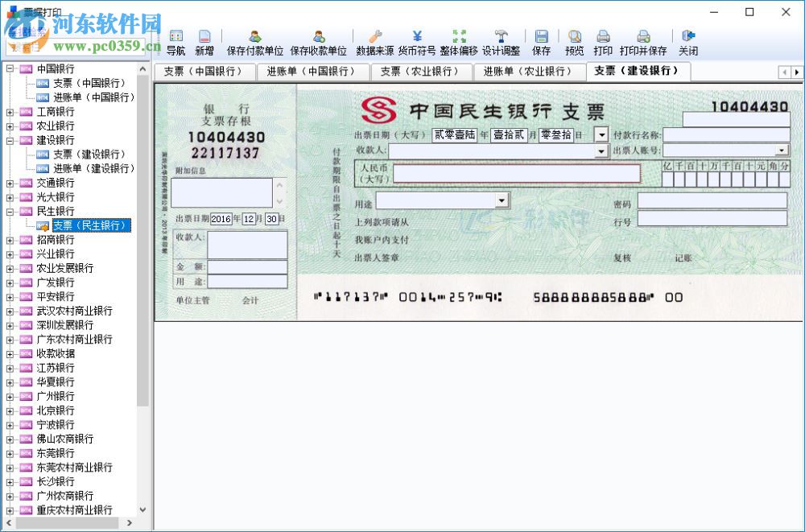The image size is (805, 532).
Task: Select 进账单（建设银行） tree item
Action: 93,168
